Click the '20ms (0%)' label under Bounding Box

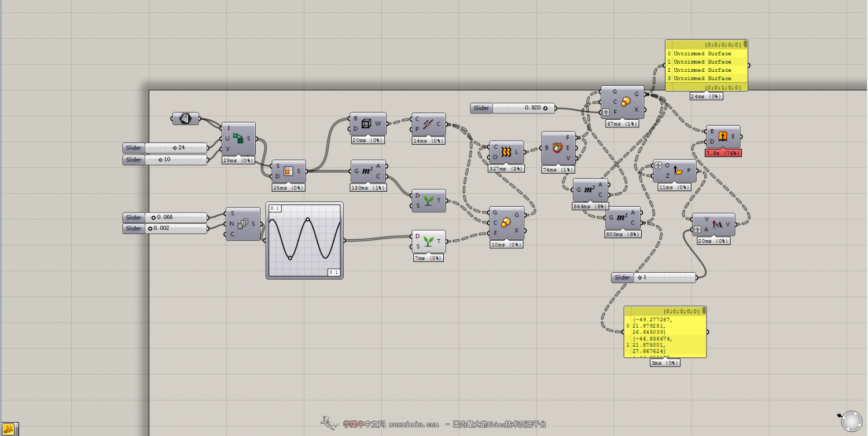pos(367,140)
